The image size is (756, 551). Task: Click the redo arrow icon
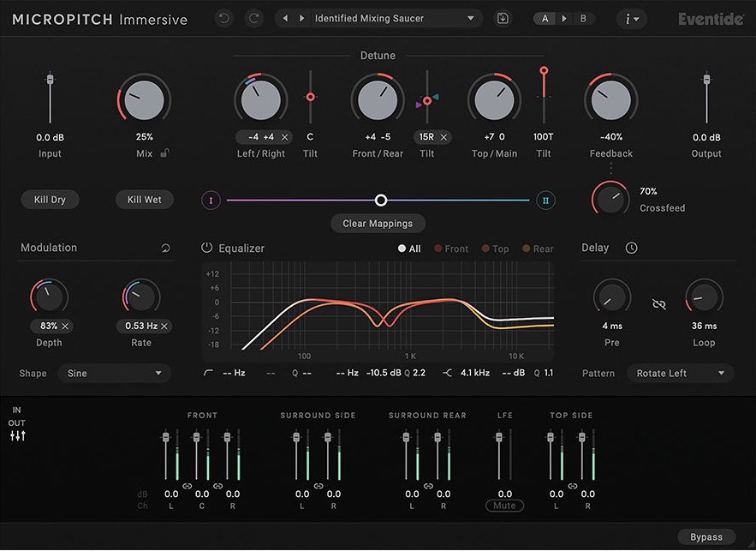tap(253, 17)
